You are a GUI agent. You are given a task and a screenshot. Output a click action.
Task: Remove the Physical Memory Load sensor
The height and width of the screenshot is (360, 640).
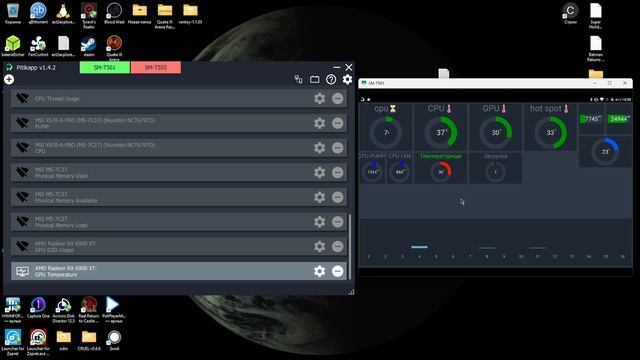(x=338, y=222)
